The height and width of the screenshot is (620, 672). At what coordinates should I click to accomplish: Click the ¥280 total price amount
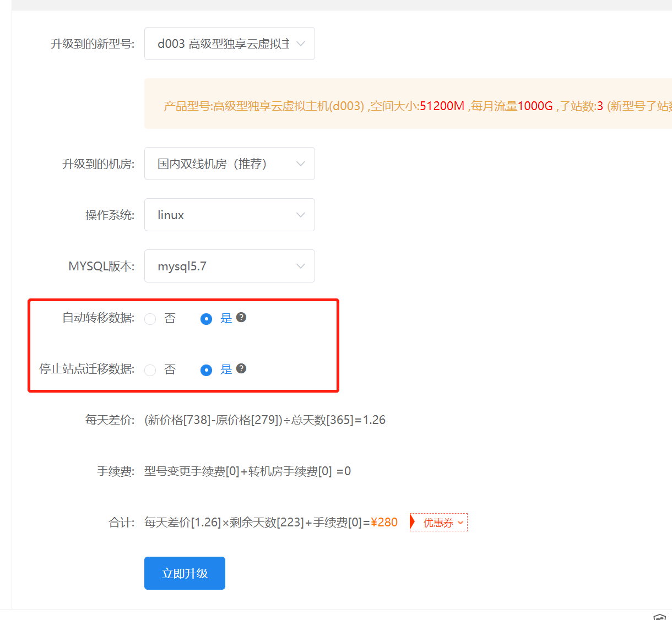click(x=384, y=522)
